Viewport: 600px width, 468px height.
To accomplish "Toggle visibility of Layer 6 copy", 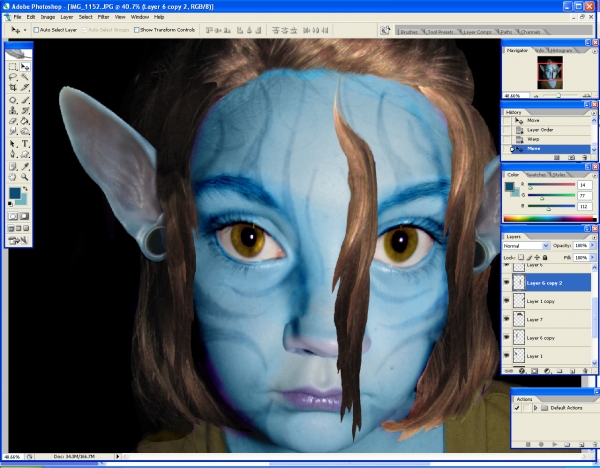I will click(507, 337).
